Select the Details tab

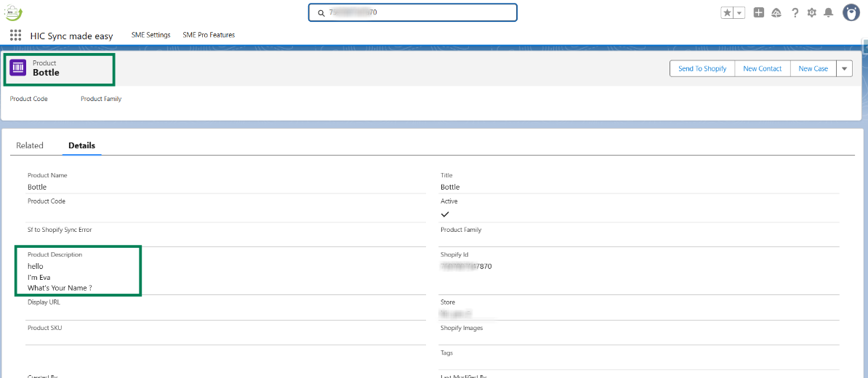pyautogui.click(x=82, y=145)
